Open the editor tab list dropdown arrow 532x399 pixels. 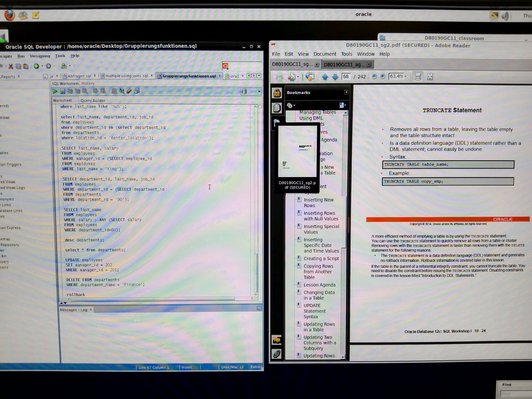pos(259,76)
